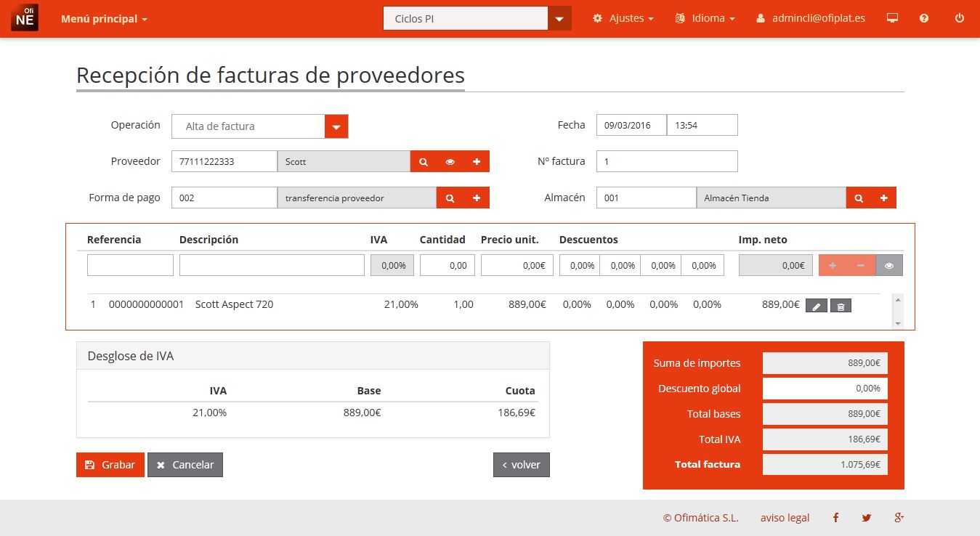The height and width of the screenshot is (536, 980).
Task: Click scroll up arrow of lines list
Action: pos(898,299)
